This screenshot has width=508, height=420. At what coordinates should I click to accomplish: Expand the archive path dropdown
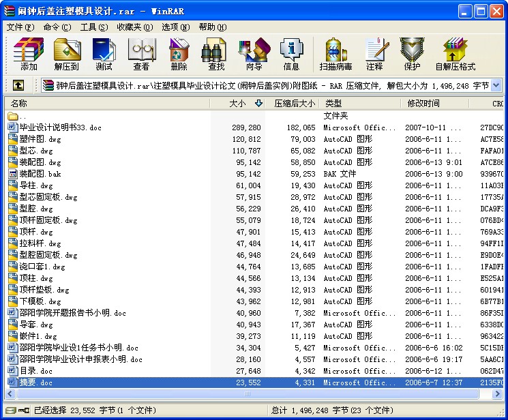[x=496, y=85]
